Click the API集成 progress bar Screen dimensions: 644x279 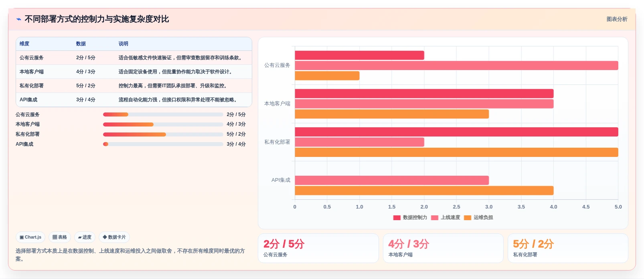pos(163,144)
